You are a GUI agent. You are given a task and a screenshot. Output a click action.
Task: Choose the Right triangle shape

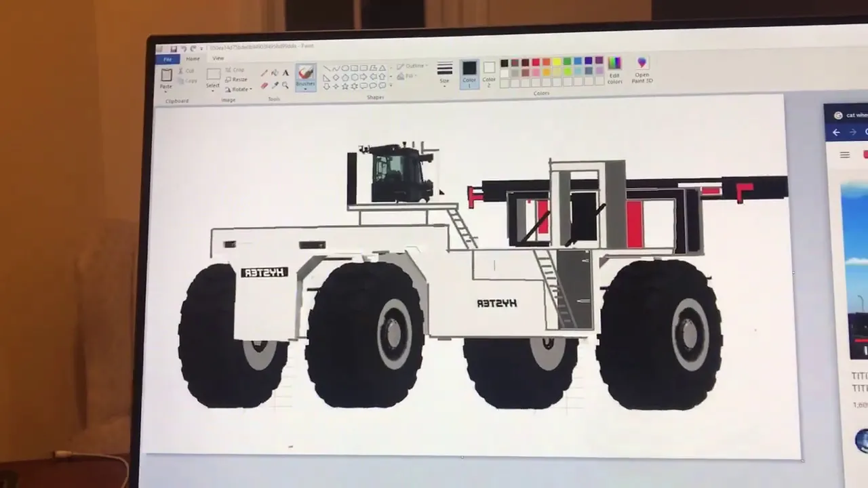[327, 77]
